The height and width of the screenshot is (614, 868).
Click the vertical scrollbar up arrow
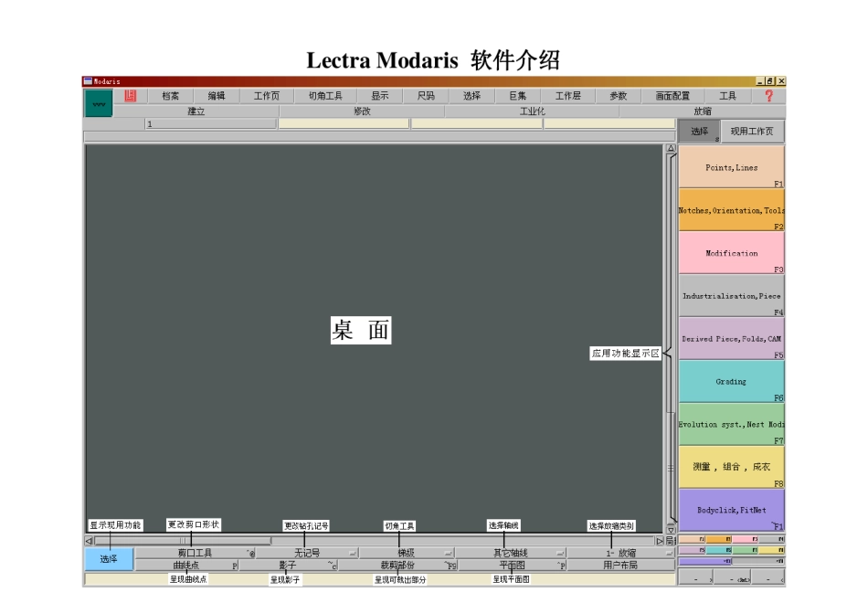[671, 148]
